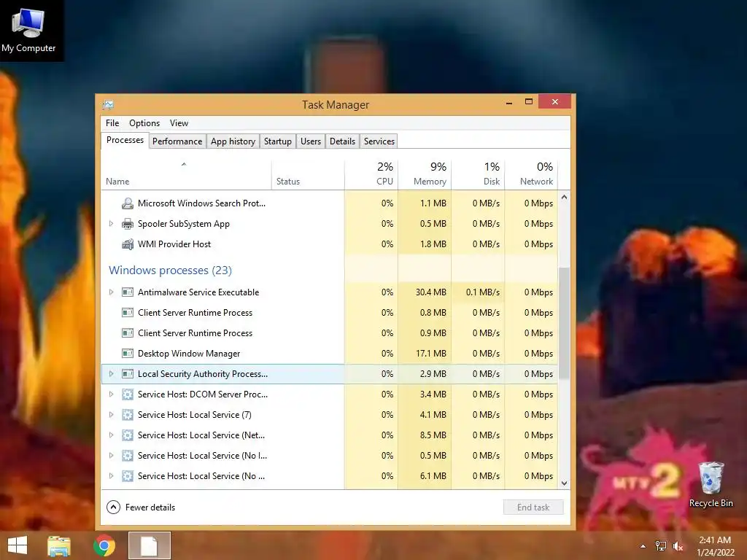Image resolution: width=747 pixels, height=560 pixels.
Task: Select the Processes tab
Action: tap(125, 140)
